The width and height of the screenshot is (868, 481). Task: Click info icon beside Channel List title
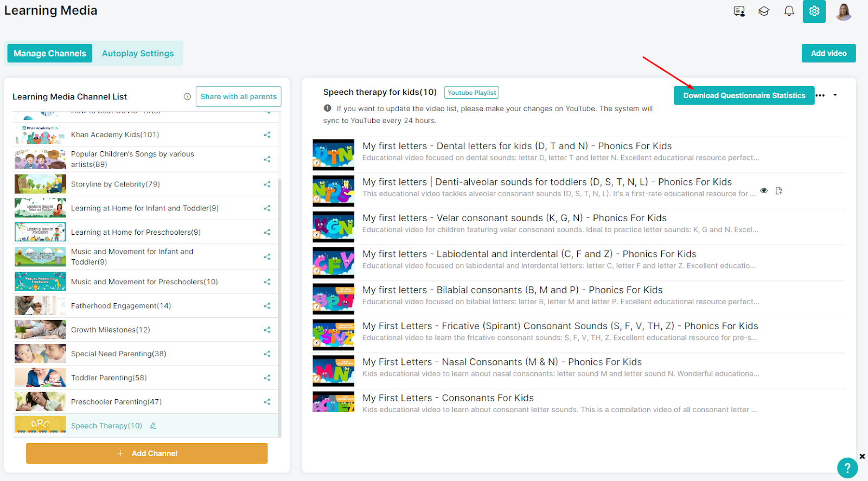point(187,97)
